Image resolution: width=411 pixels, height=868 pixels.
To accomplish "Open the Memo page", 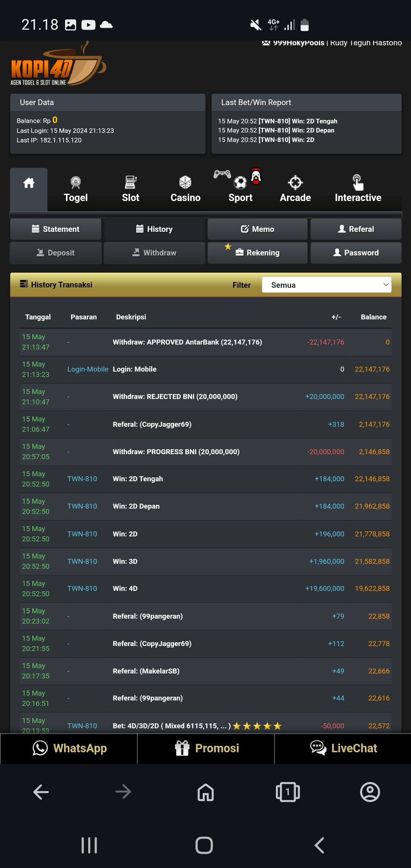I will pos(257,229).
